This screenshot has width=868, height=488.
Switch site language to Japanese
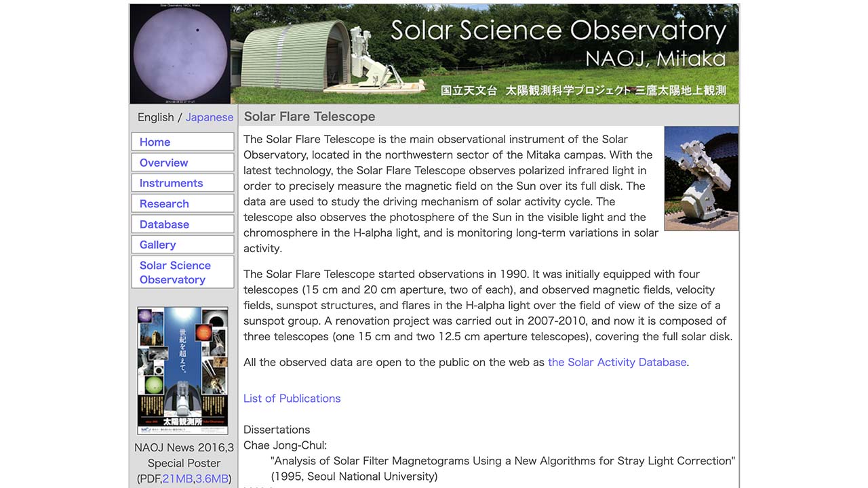209,117
